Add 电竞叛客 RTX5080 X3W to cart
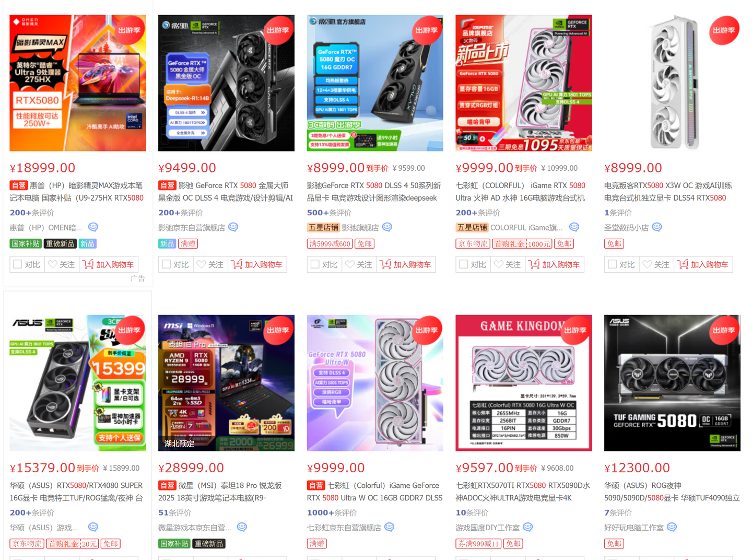 tap(703, 264)
